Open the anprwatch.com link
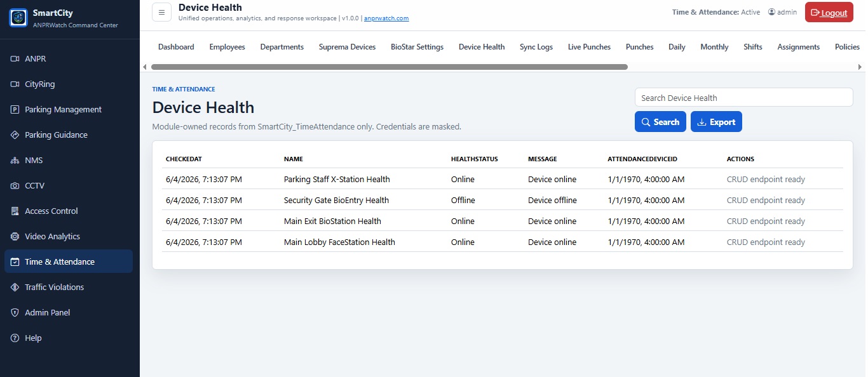The height and width of the screenshot is (377, 868). pyautogui.click(x=386, y=18)
